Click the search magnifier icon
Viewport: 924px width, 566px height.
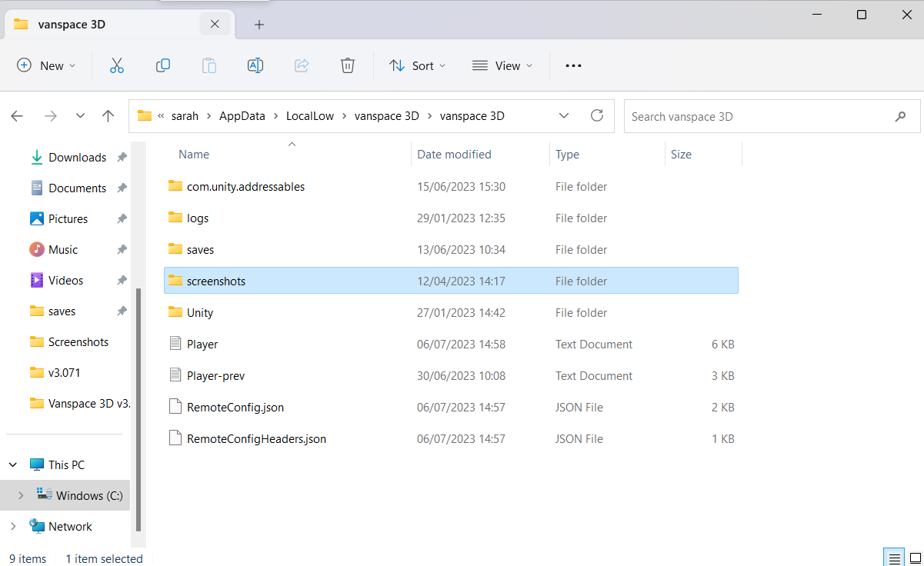coord(901,117)
